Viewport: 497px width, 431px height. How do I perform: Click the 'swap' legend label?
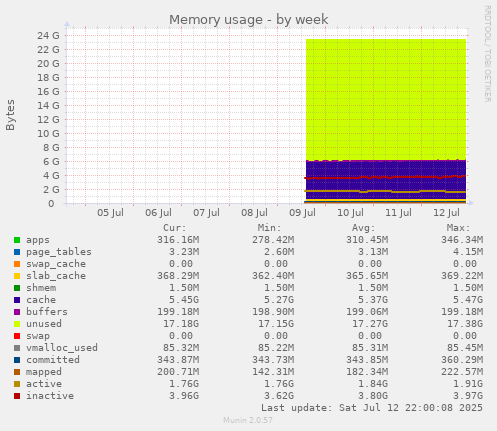[x=38, y=336]
